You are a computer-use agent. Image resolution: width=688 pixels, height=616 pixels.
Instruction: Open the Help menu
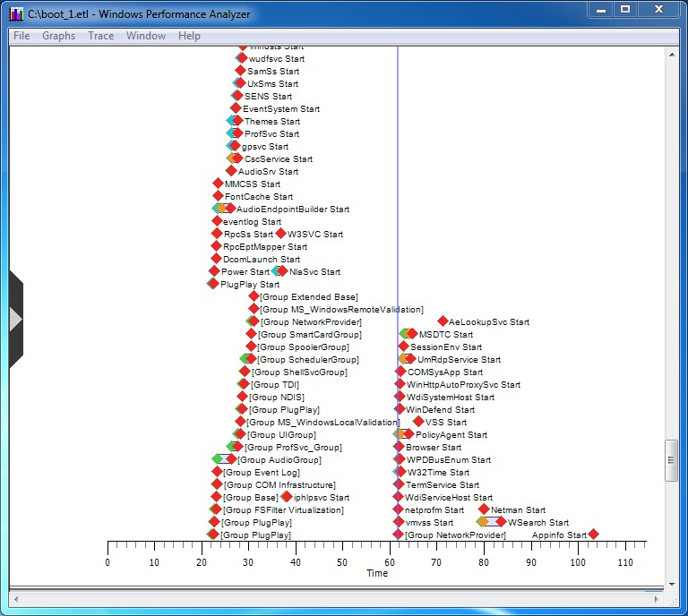coord(189,36)
